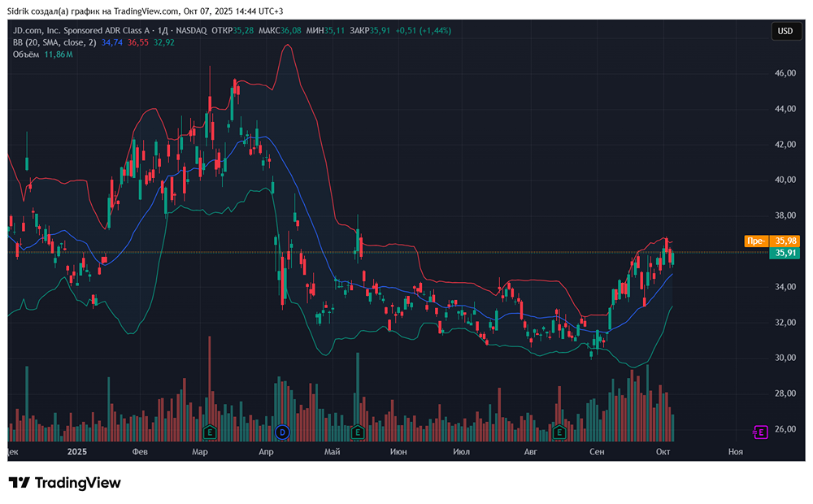Click the Ноя month label on time axis
813x504 pixels.
[735, 451]
